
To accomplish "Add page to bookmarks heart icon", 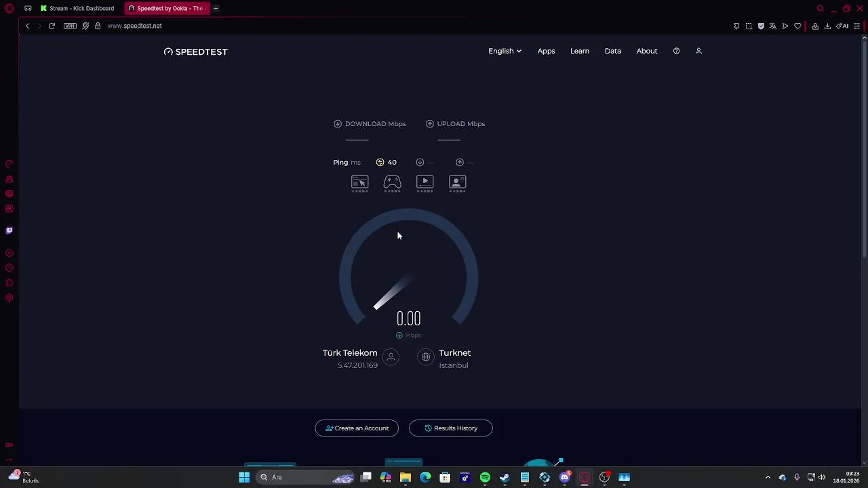I will click(x=797, y=26).
